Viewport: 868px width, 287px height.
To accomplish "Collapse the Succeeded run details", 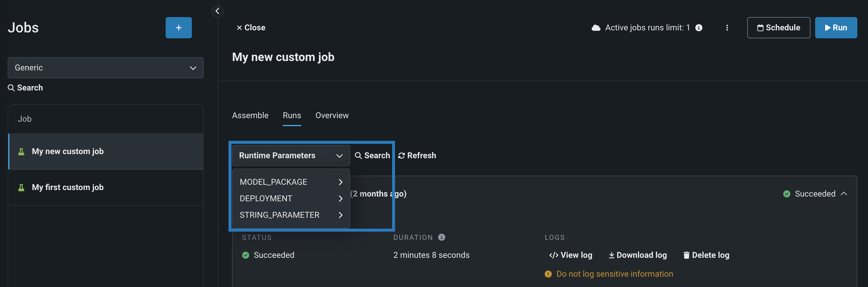I will 844,194.
